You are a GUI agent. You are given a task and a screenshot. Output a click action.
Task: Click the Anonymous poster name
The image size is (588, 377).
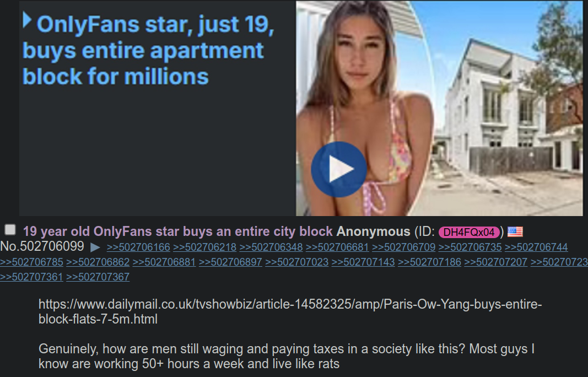pos(373,231)
